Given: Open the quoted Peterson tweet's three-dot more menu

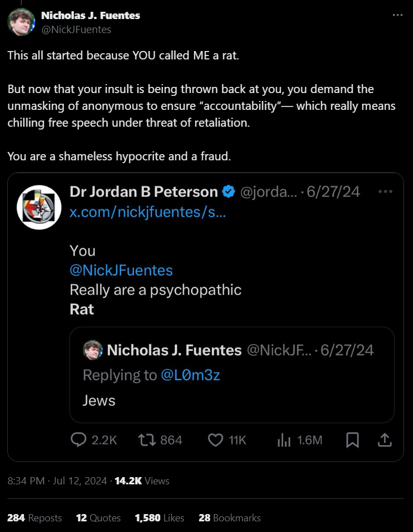Looking at the screenshot, I should click(x=386, y=192).
